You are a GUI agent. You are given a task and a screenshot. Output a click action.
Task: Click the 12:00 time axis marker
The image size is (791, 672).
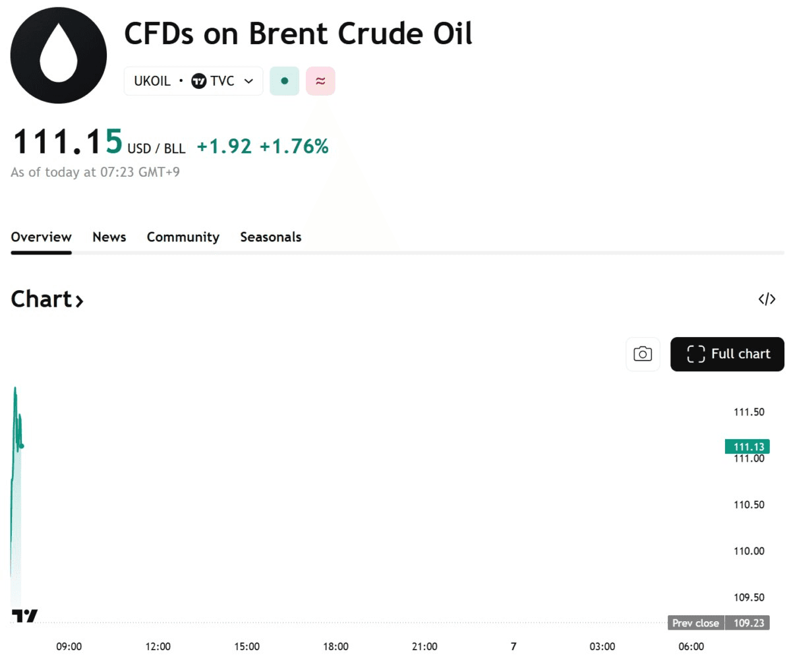pos(158,646)
